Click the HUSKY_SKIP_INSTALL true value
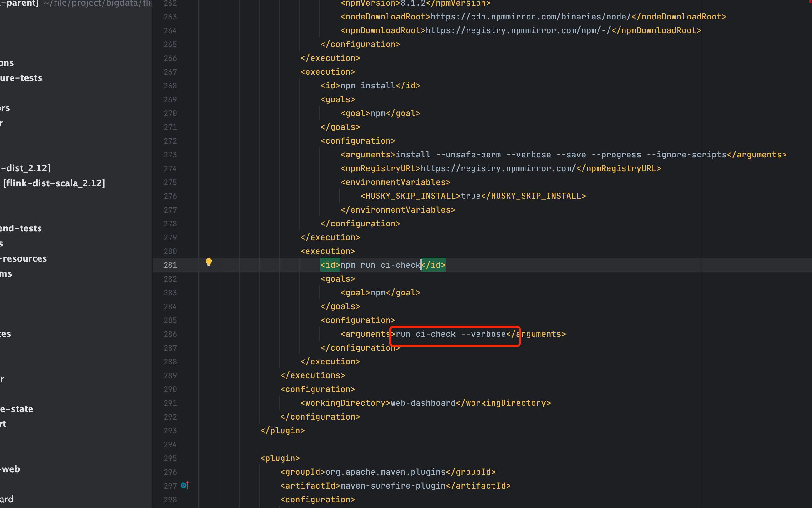Viewport: 812px width, 508px height. click(471, 196)
